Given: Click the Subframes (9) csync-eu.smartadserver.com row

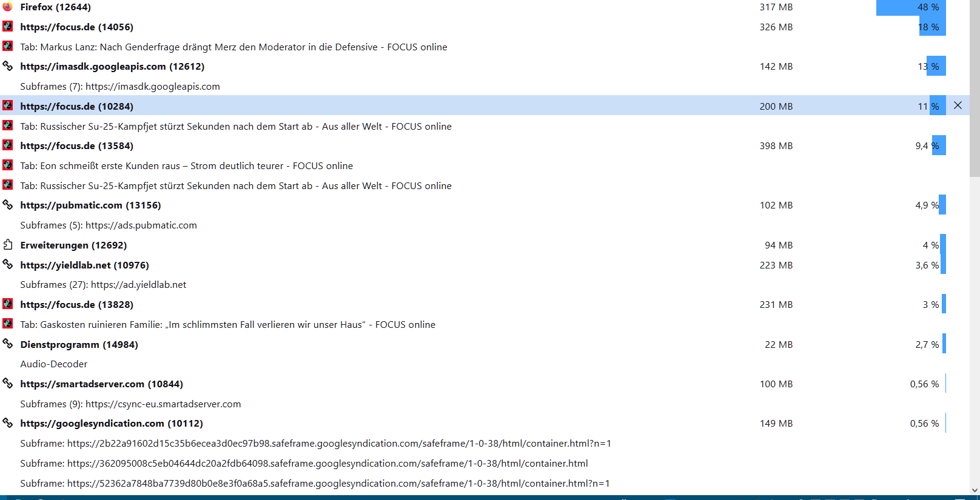Looking at the screenshot, I should (x=130, y=404).
